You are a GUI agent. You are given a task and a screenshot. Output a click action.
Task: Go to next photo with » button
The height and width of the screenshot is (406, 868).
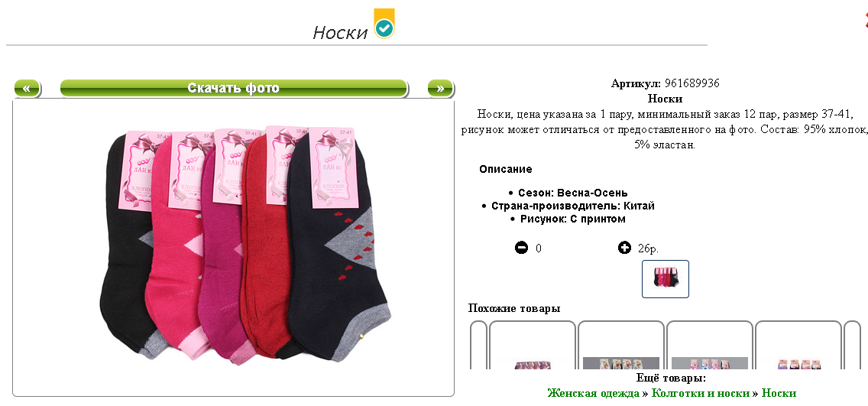coord(440,88)
